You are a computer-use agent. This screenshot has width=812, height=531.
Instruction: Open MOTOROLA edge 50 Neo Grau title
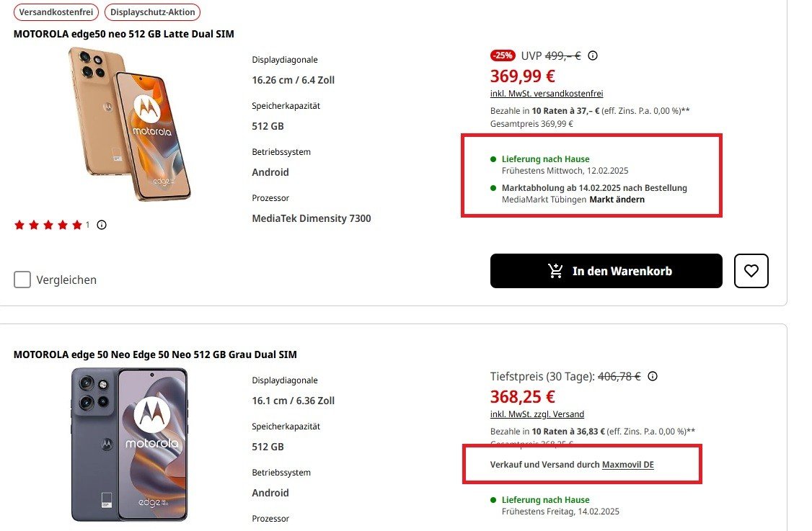[x=155, y=354]
